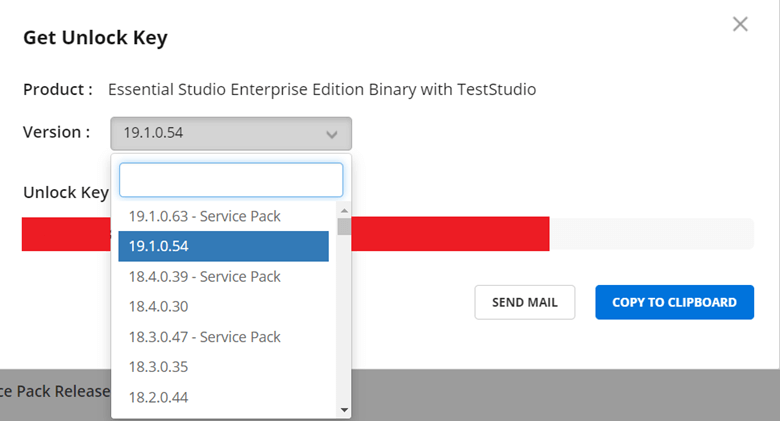This screenshot has width=780, height=421.
Task: Click the scroll down arrow in version list
Action: 344,409
